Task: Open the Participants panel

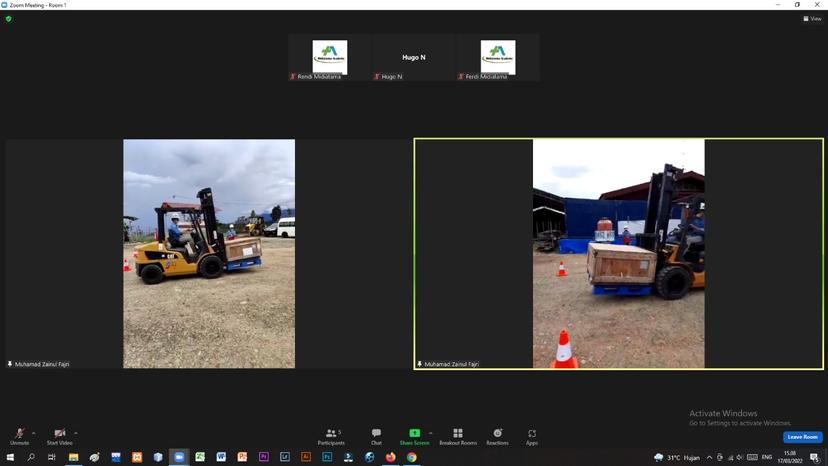Action: [331, 436]
